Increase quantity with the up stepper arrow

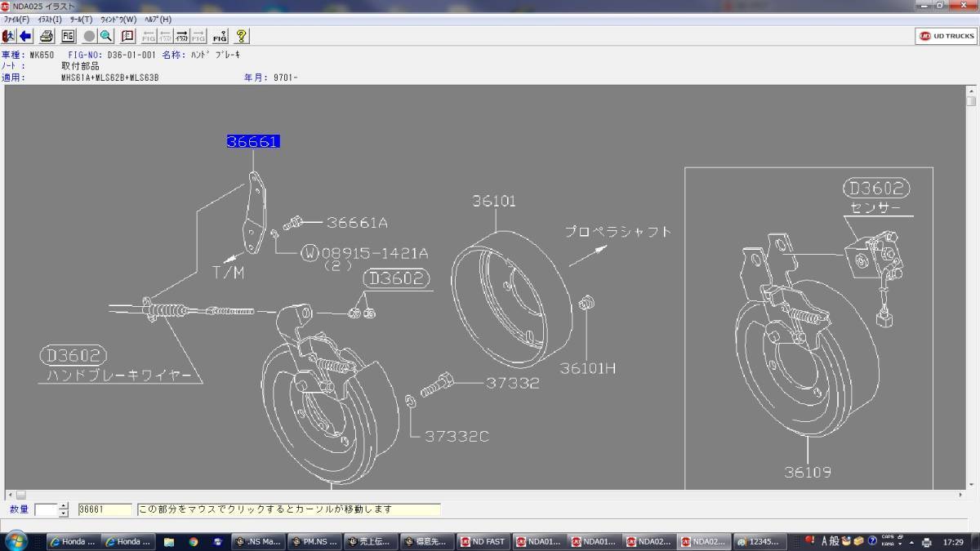[x=64, y=506]
